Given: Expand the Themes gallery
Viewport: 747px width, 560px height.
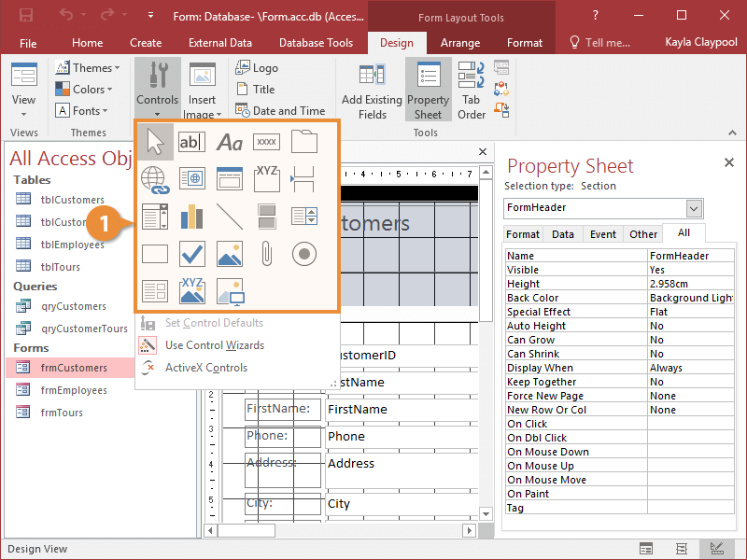Looking at the screenshot, I should coord(89,66).
